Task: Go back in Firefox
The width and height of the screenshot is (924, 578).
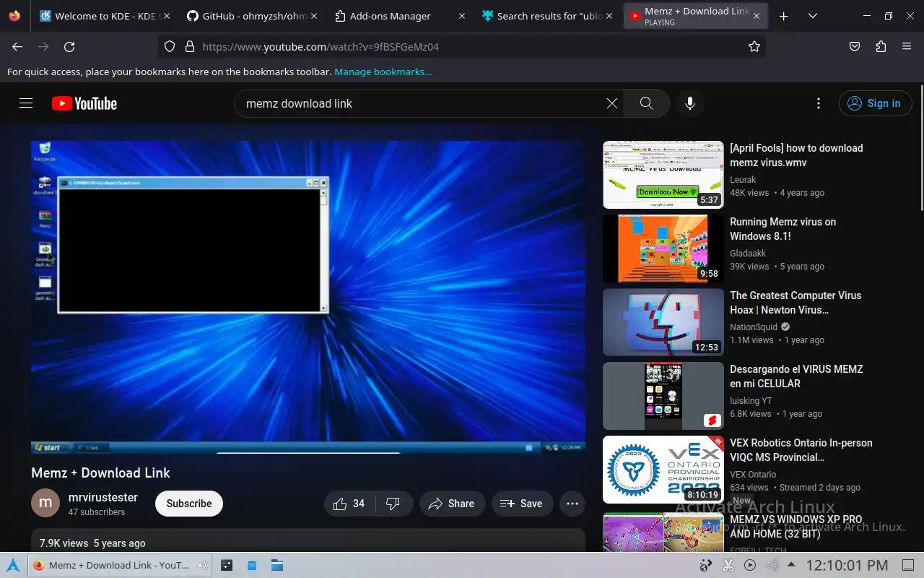Action: [x=17, y=46]
